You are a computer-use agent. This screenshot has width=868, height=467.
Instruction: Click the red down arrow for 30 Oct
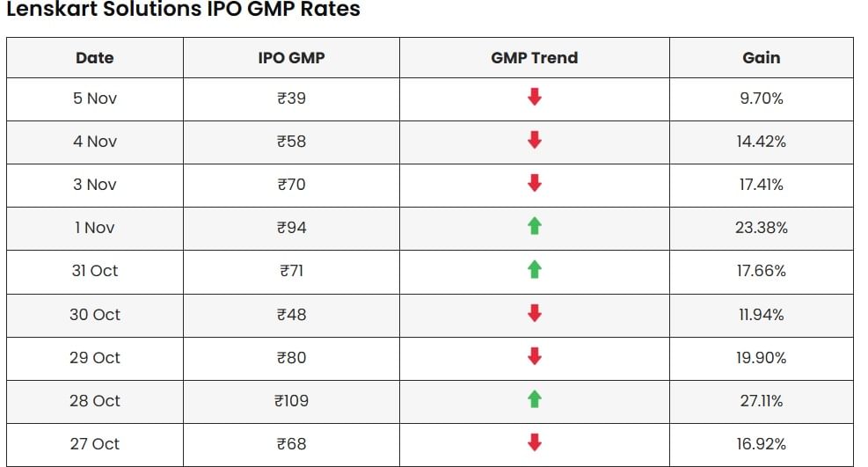[x=534, y=313]
